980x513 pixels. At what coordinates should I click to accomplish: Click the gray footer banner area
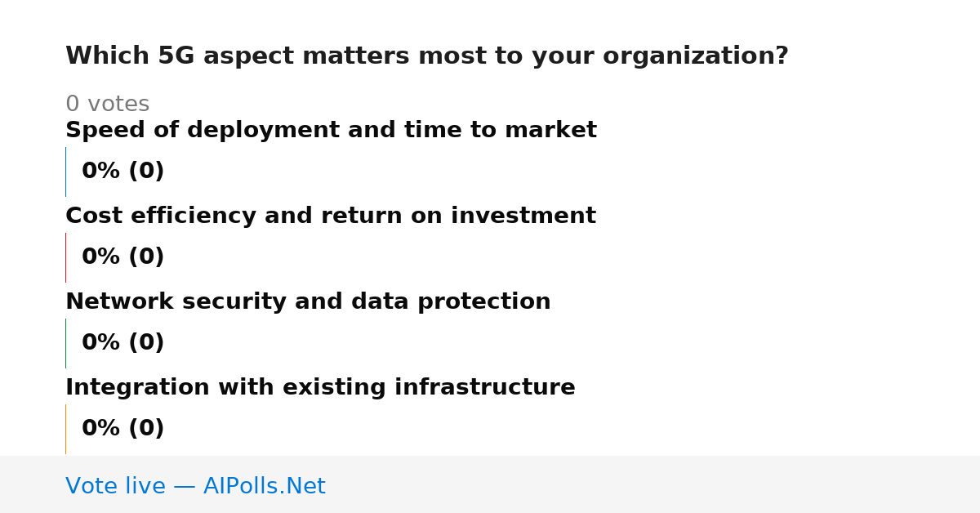pos(490,484)
